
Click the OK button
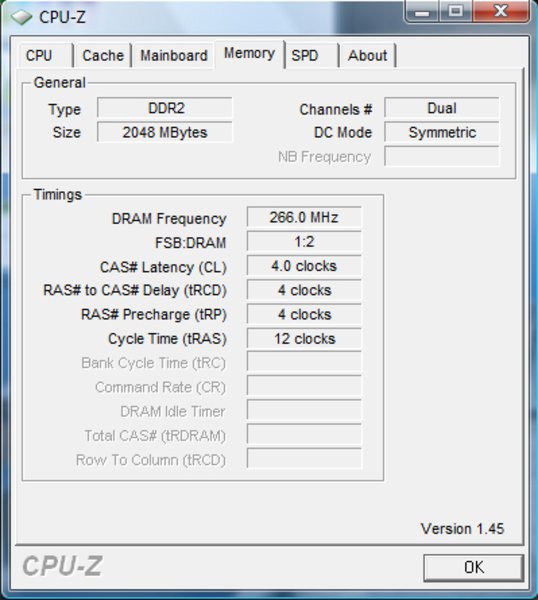pyautogui.click(x=473, y=567)
